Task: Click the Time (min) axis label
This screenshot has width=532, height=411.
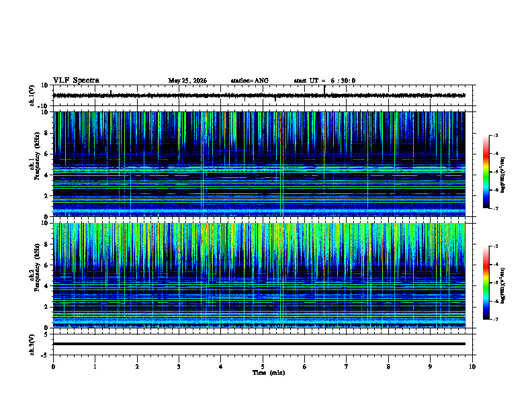Action: tap(269, 373)
